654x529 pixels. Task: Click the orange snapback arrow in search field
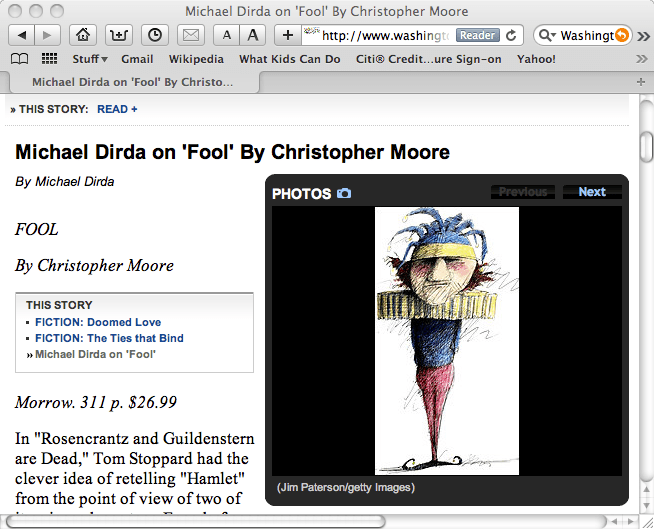pos(621,35)
